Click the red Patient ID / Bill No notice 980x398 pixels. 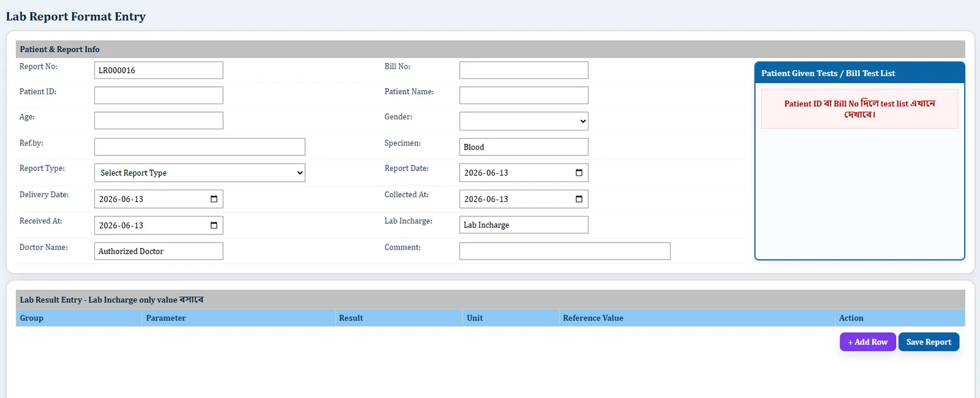[860, 109]
